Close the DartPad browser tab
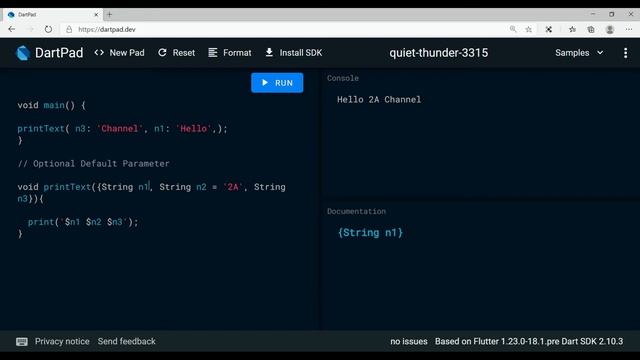This screenshot has height=360, width=640. coord(96,15)
